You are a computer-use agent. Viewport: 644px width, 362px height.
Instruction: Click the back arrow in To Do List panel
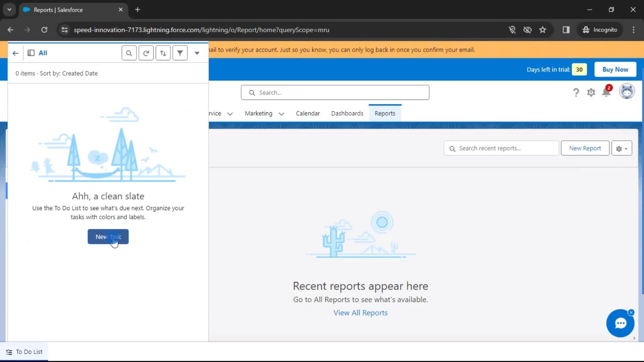(15, 53)
